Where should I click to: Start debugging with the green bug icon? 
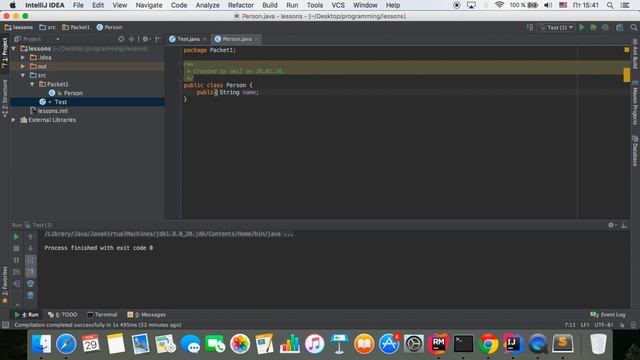point(593,27)
